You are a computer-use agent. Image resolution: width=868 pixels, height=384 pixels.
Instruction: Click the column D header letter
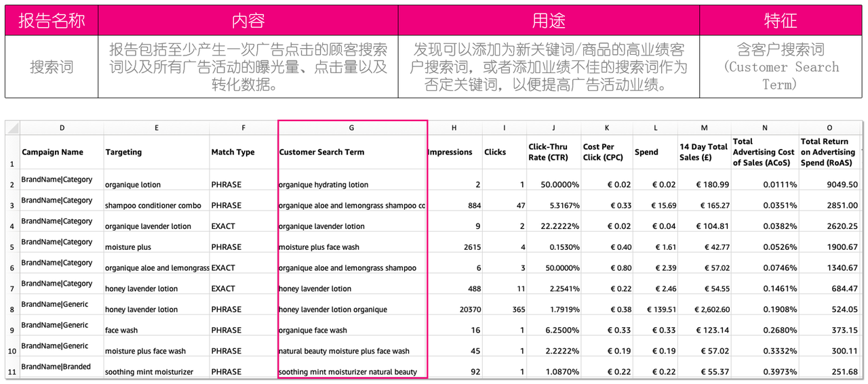(x=62, y=128)
